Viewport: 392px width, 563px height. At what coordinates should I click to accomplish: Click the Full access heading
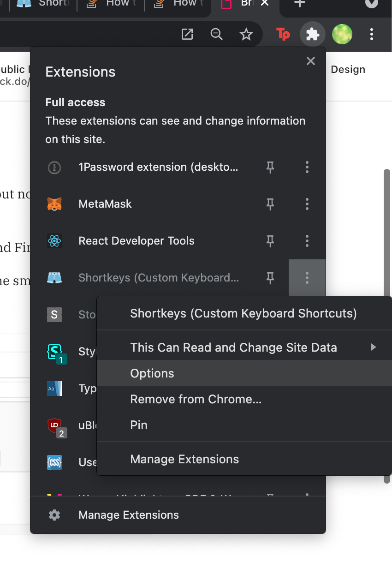point(75,102)
